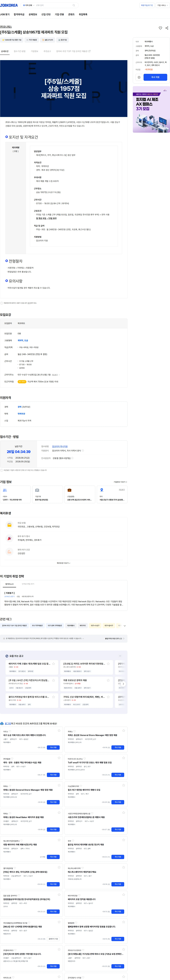The width and height of the screenshot is (170, 980).
Task: Star the 베이커리 포랑 정직원 채용 posting
Action: point(124,895)
